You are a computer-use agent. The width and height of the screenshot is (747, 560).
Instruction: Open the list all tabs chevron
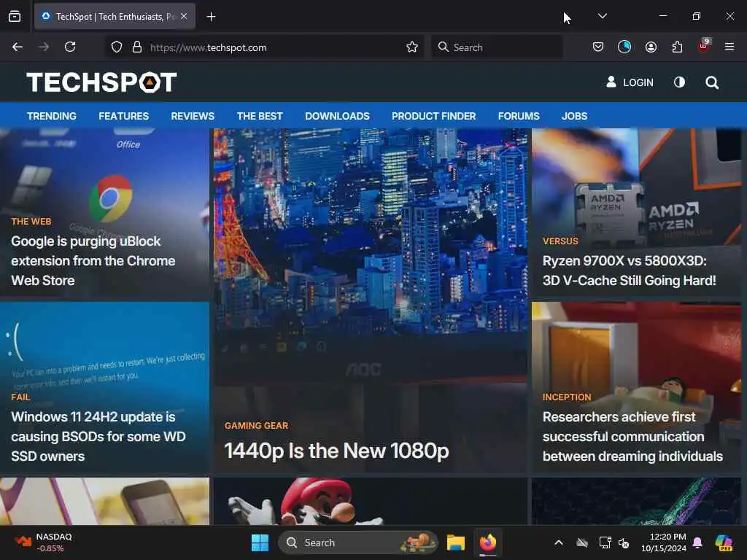click(x=602, y=16)
